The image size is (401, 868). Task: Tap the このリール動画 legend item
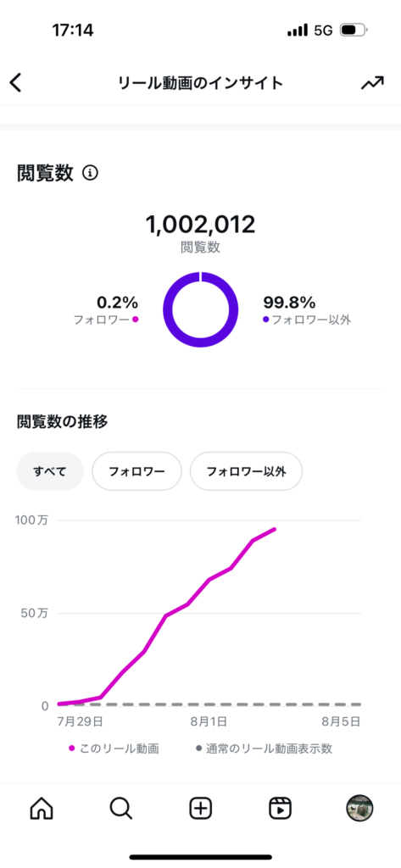coord(114,748)
